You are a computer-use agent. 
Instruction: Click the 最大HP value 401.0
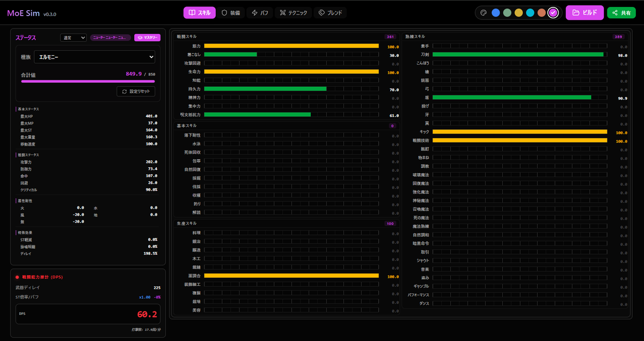(151, 116)
